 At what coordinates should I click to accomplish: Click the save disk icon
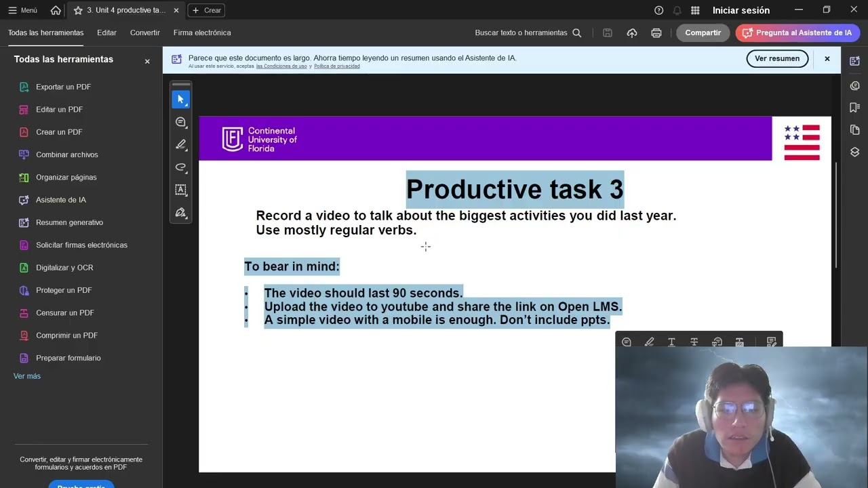608,33
